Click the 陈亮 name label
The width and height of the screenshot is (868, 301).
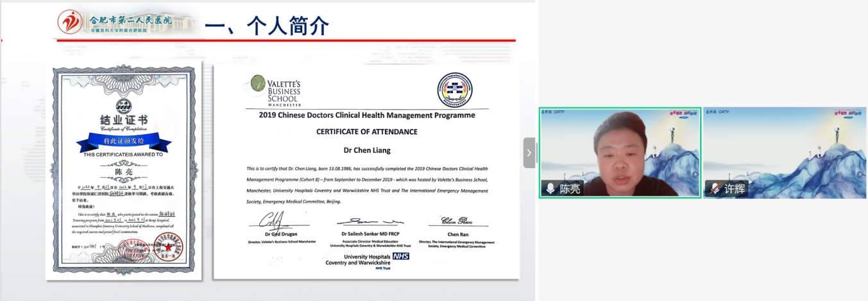570,189
